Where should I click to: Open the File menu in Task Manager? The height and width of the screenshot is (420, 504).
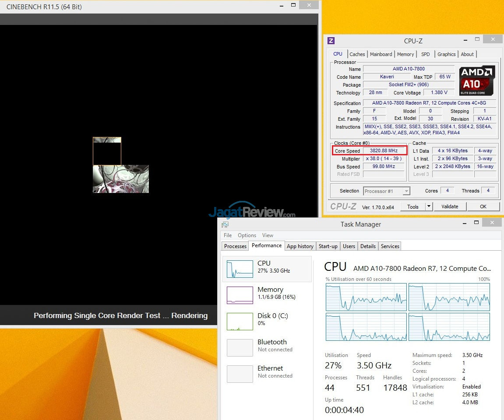tap(228, 235)
